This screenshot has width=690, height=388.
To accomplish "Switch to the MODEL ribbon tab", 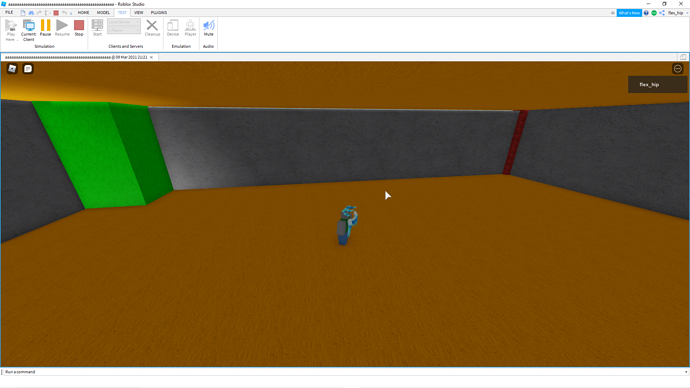I will click(103, 13).
